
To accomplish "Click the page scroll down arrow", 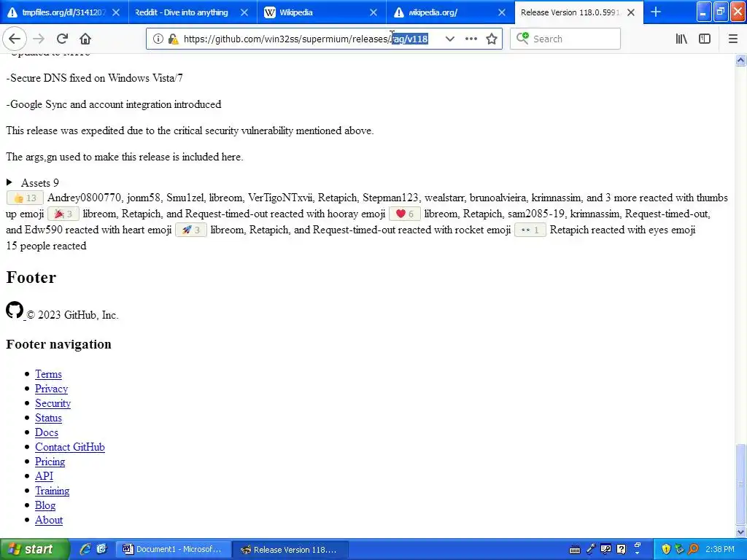I will coord(740,532).
